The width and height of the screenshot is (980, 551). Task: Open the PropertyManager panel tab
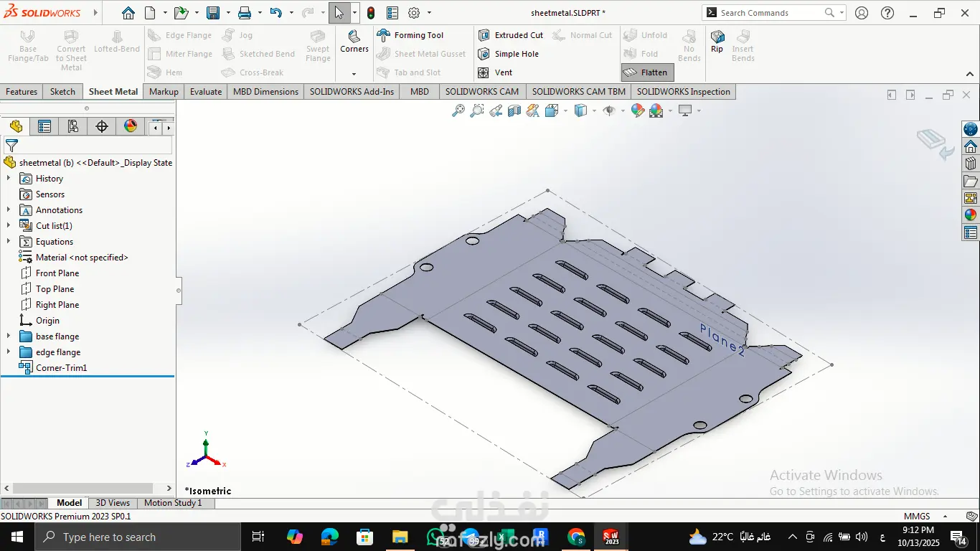44,127
